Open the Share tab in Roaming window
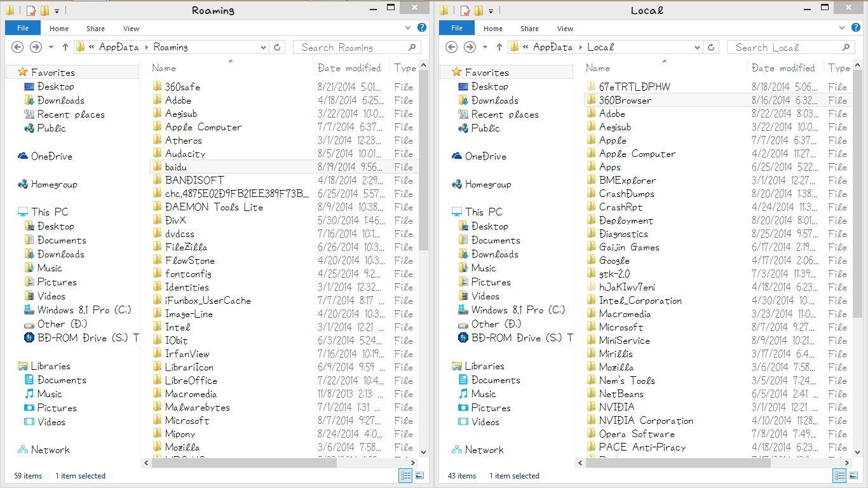Viewport: 868px width, 488px height. tap(96, 28)
